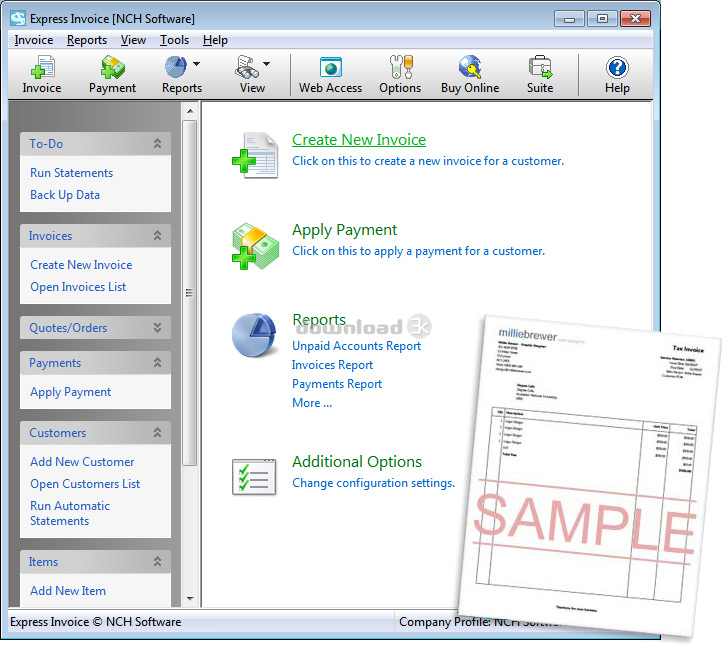Close the Express Invoice window
The width and height of the screenshot is (728, 653).
[x=636, y=19]
